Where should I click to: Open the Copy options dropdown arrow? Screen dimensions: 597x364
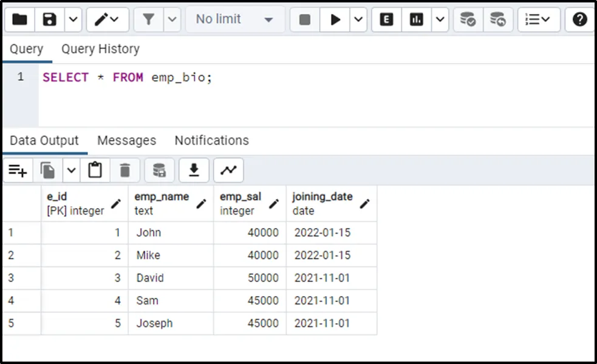click(x=71, y=170)
